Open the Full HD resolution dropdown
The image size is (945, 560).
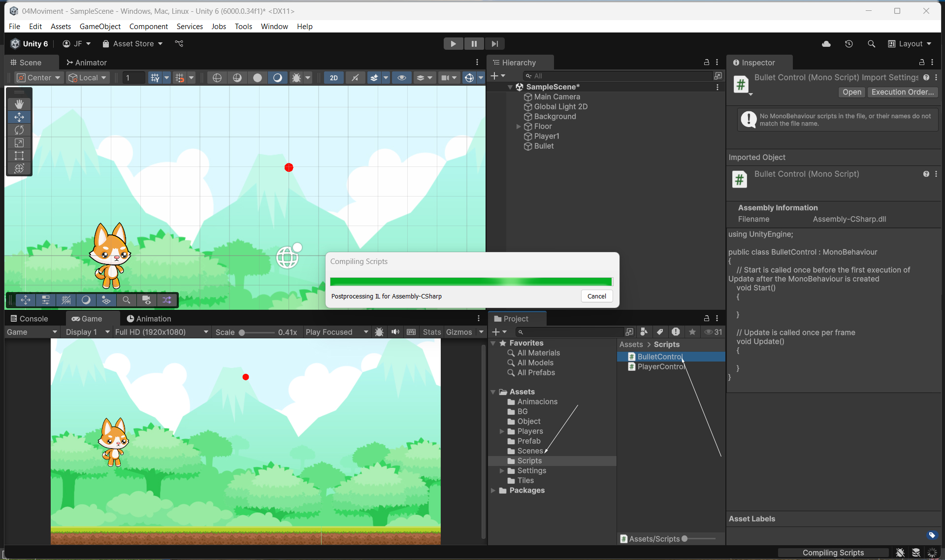(162, 332)
